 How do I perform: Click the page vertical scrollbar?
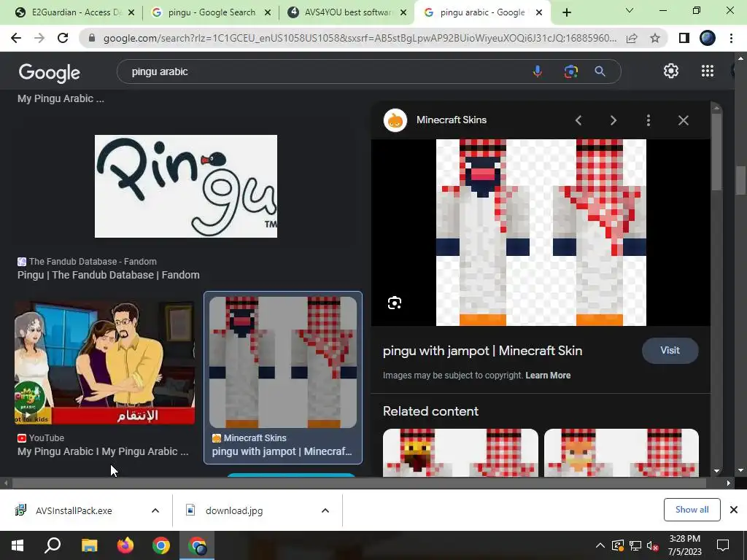click(x=740, y=181)
